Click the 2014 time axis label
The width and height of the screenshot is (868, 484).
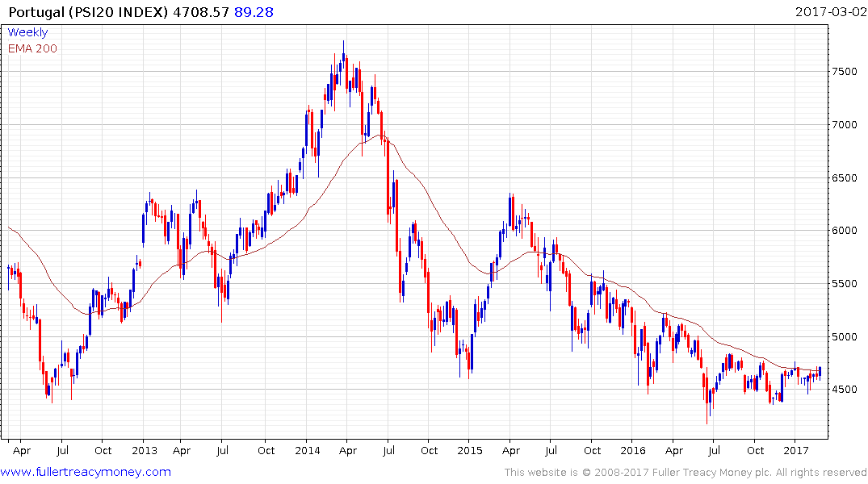(x=308, y=451)
